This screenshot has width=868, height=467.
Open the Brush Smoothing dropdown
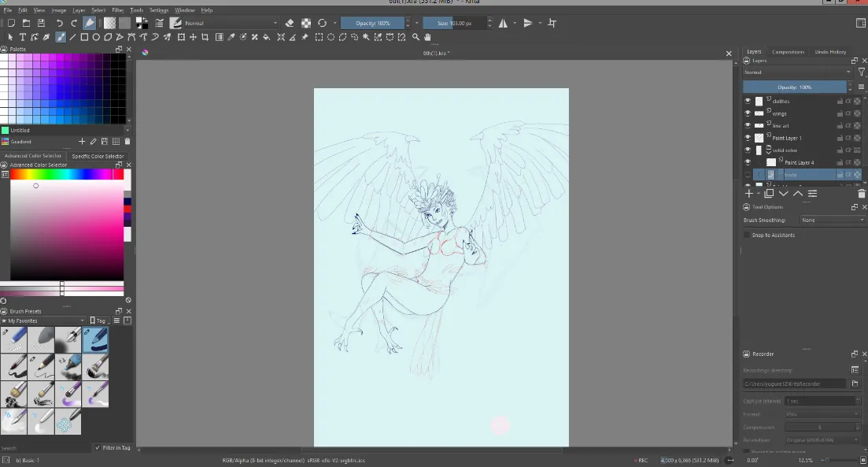point(833,220)
